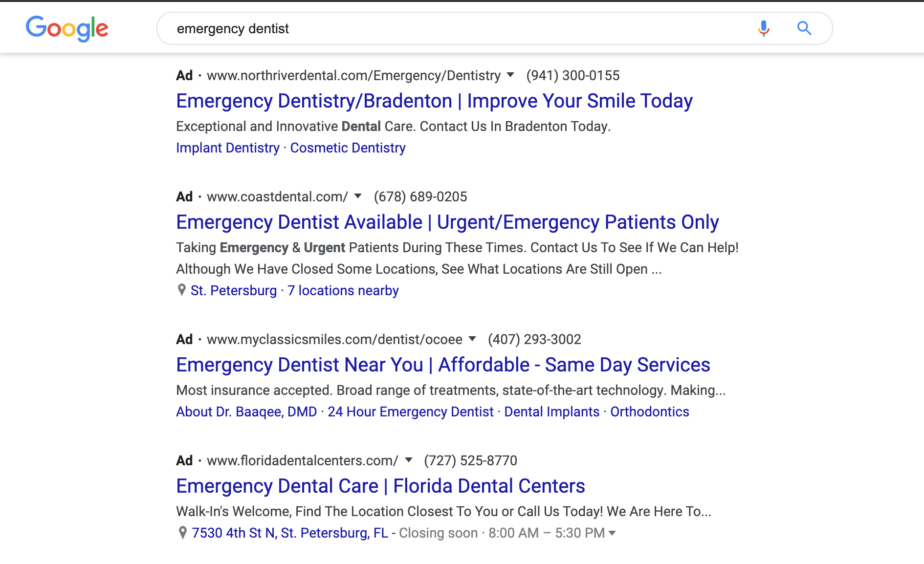The height and width of the screenshot is (564, 924).
Task: Open the 24 Hour Emergency Dentist sitelink
Action: [411, 412]
